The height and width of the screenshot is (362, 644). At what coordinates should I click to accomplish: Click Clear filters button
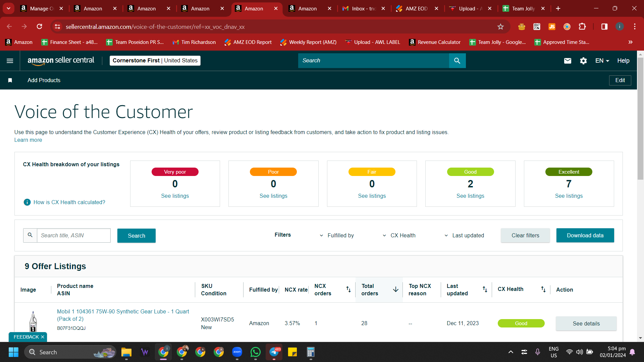tap(525, 235)
